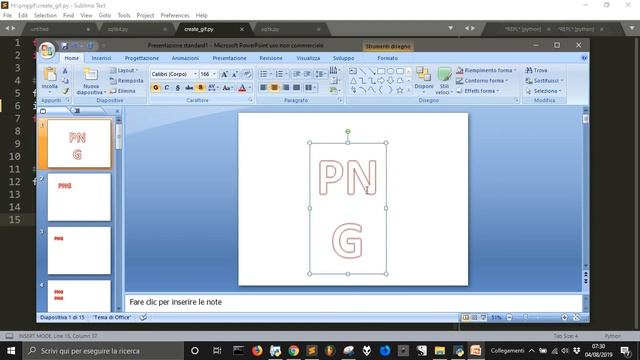Click the Sostituisci replace button

544,80
